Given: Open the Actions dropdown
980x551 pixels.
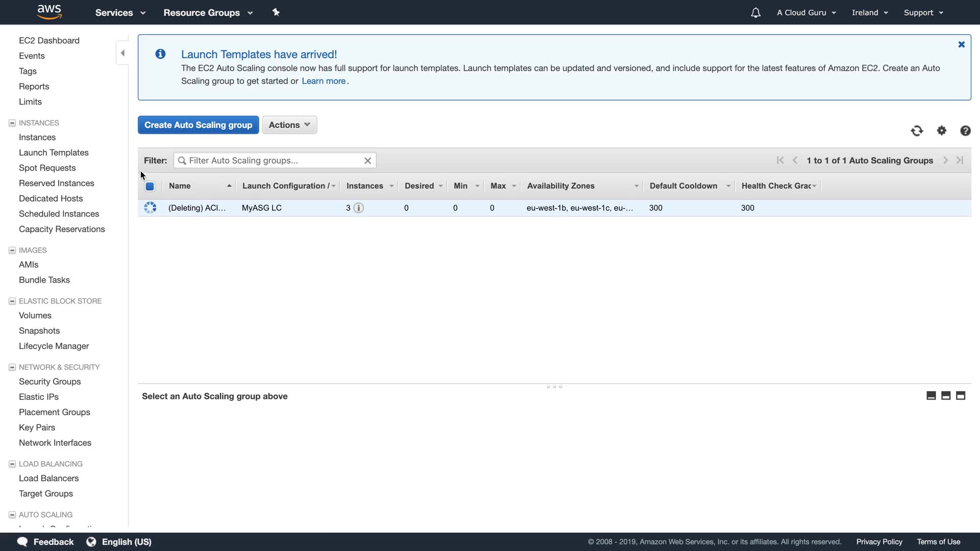Looking at the screenshot, I should pyautogui.click(x=289, y=125).
